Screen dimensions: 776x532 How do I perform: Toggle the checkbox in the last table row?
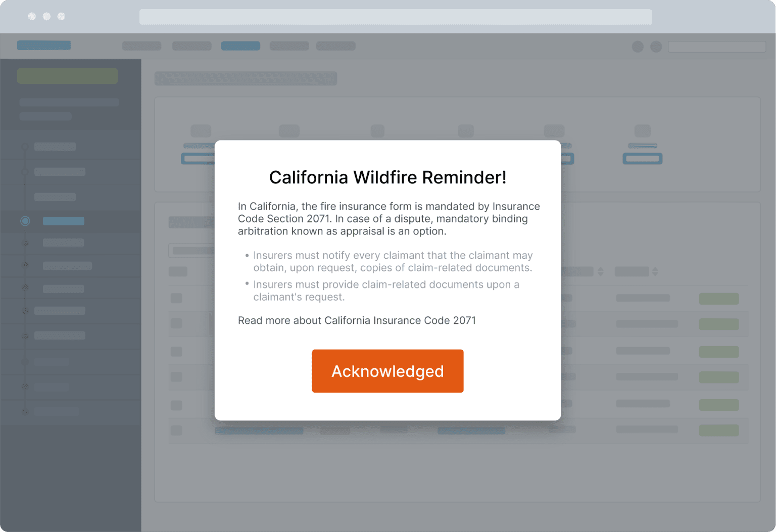pyautogui.click(x=176, y=430)
